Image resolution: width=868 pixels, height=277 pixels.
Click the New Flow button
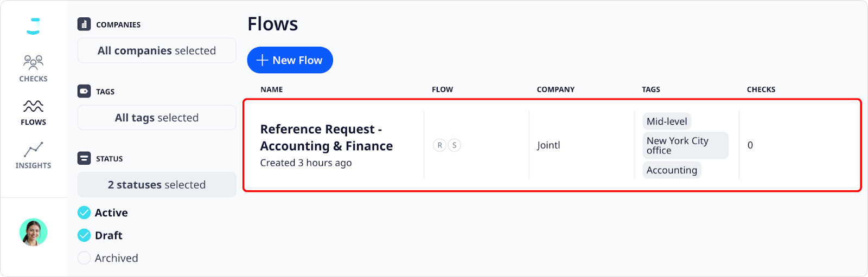click(290, 60)
